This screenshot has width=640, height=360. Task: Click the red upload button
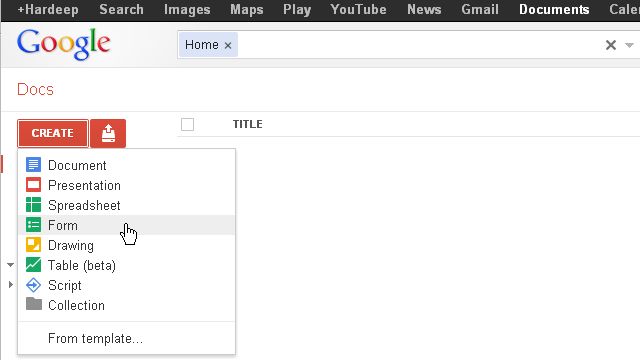108,133
